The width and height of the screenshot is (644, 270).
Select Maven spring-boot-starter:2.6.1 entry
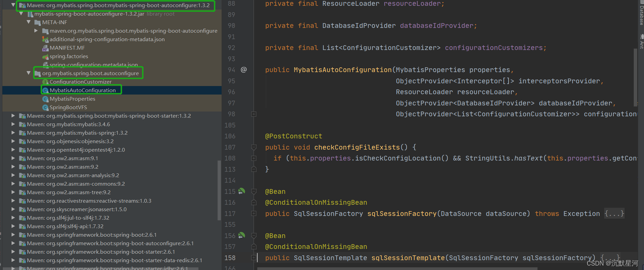pos(101,252)
